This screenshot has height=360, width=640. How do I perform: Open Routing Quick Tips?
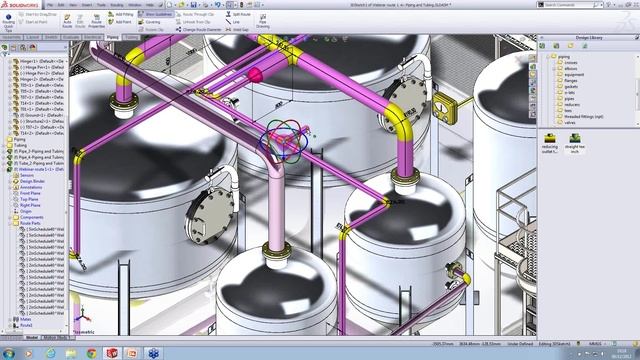click(8, 22)
